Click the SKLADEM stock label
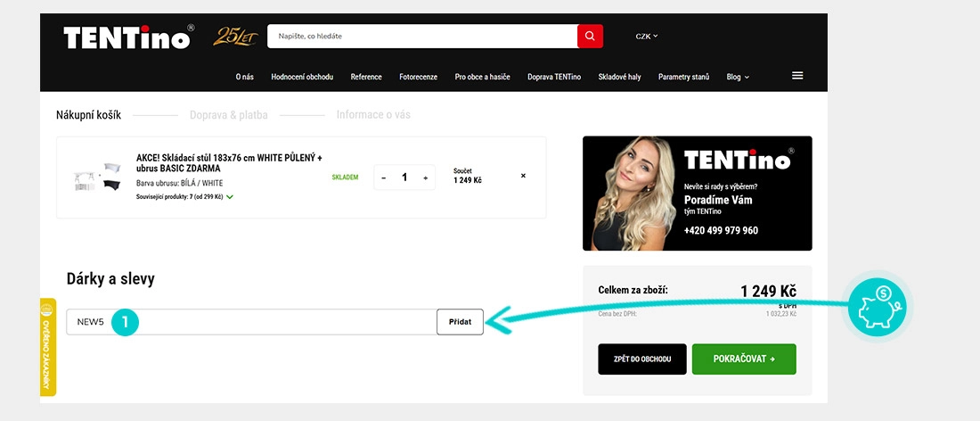 click(x=345, y=177)
